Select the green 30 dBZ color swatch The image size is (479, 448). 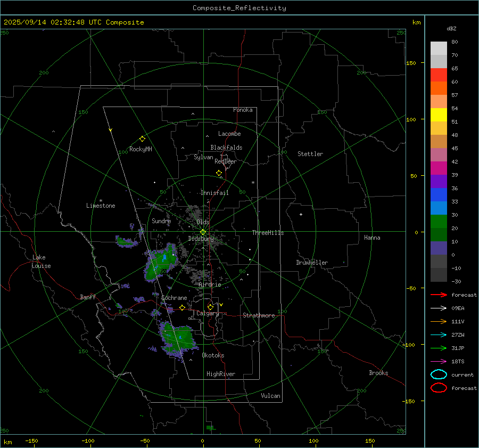coord(439,222)
